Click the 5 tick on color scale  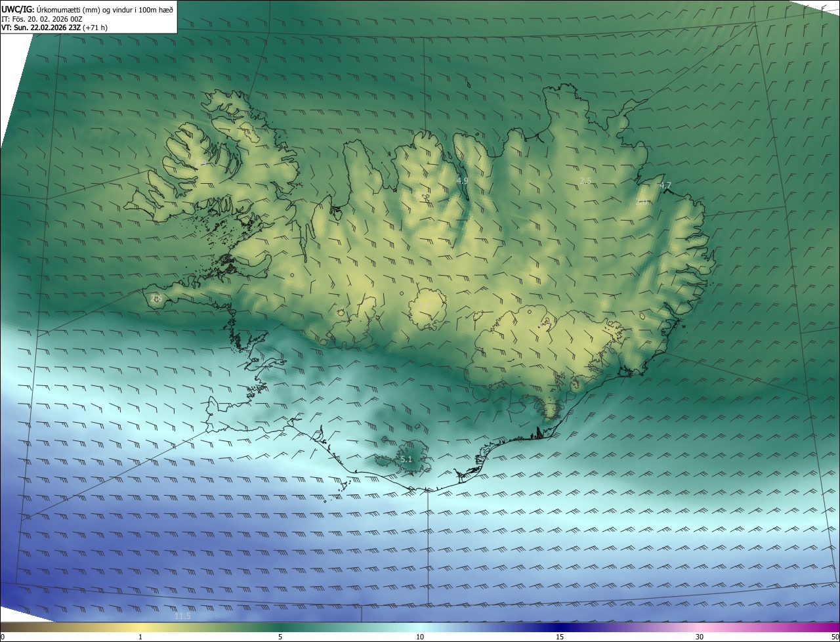(x=280, y=637)
